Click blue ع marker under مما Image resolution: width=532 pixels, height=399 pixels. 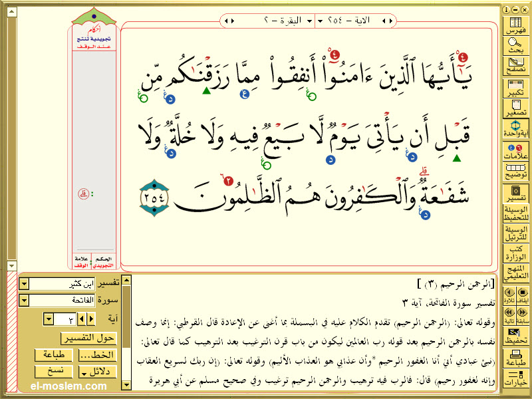[x=245, y=94]
